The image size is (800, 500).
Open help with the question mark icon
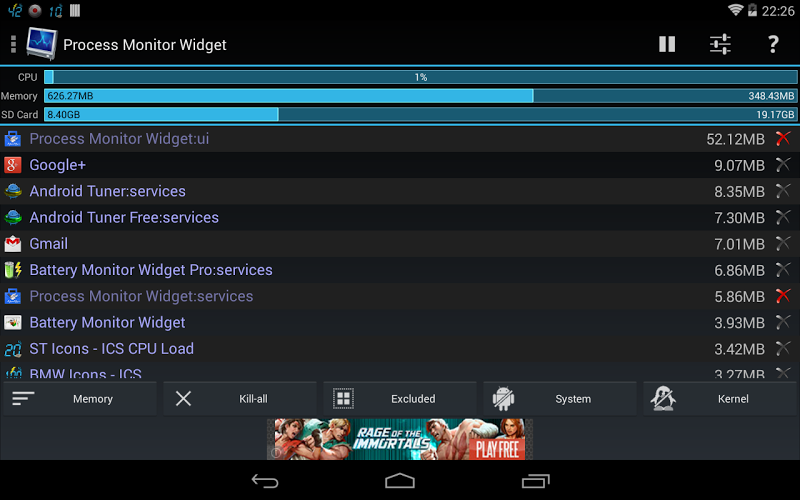click(773, 44)
